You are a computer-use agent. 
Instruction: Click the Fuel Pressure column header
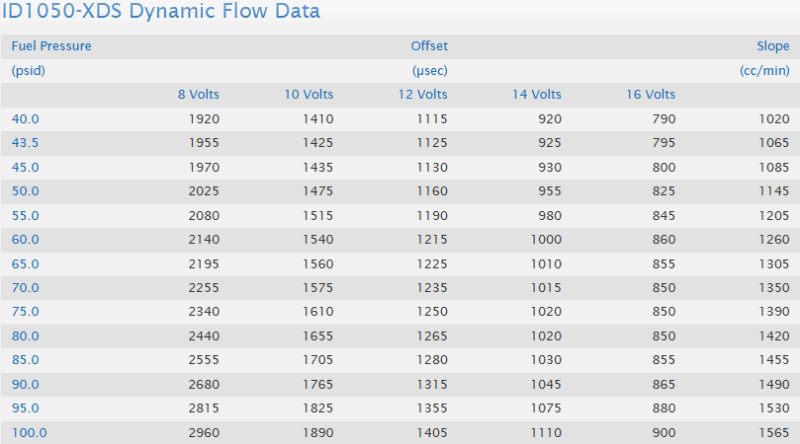click(x=51, y=46)
